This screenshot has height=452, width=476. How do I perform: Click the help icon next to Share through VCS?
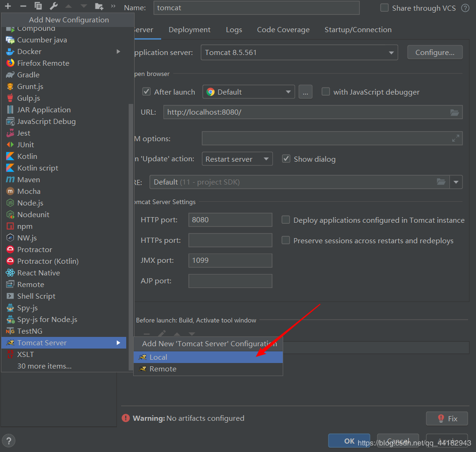pos(465,8)
